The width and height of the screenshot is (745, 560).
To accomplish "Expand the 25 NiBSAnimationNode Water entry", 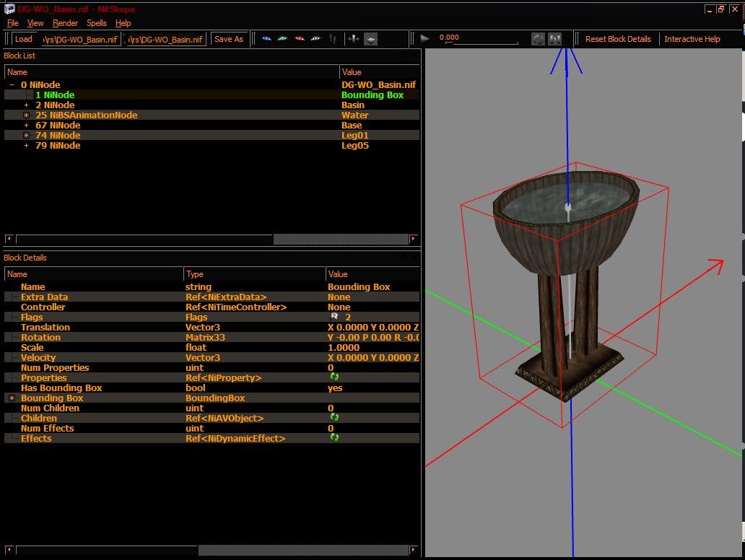I will tap(26, 115).
